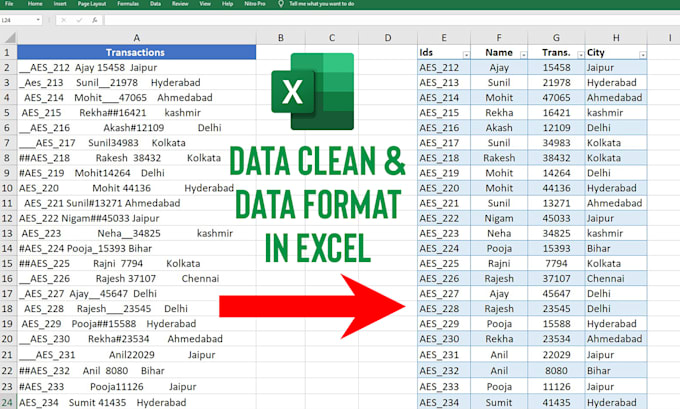The height and width of the screenshot is (409, 680).
Task: Open the Help ribbon tab
Action: [x=228, y=3]
